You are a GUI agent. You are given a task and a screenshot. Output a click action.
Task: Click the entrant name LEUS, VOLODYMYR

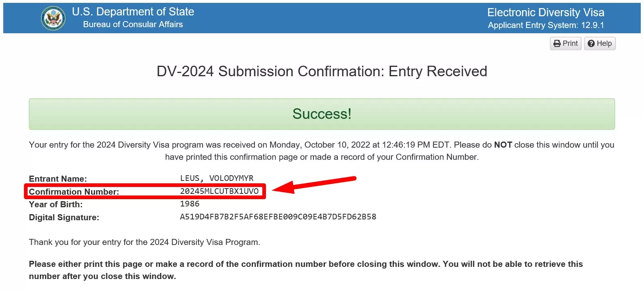pyautogui.click(x=216, y=178)
